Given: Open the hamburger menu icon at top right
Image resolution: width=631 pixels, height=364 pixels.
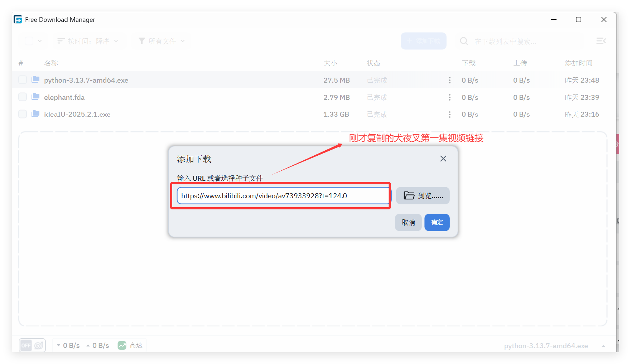Looking at the screenshot, I should (x=601, y=41).
